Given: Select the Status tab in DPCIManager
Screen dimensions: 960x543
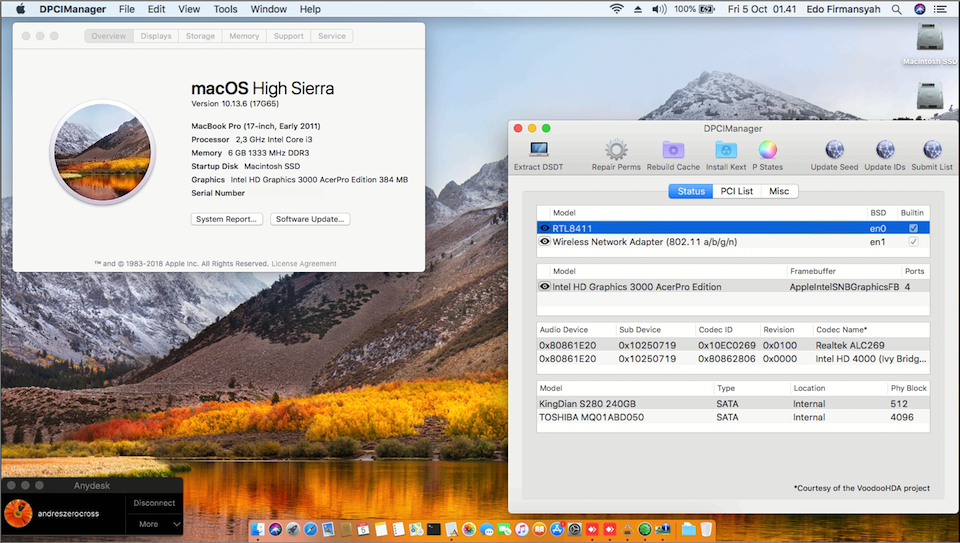Looking at the screenshot, I should (691, 191).
